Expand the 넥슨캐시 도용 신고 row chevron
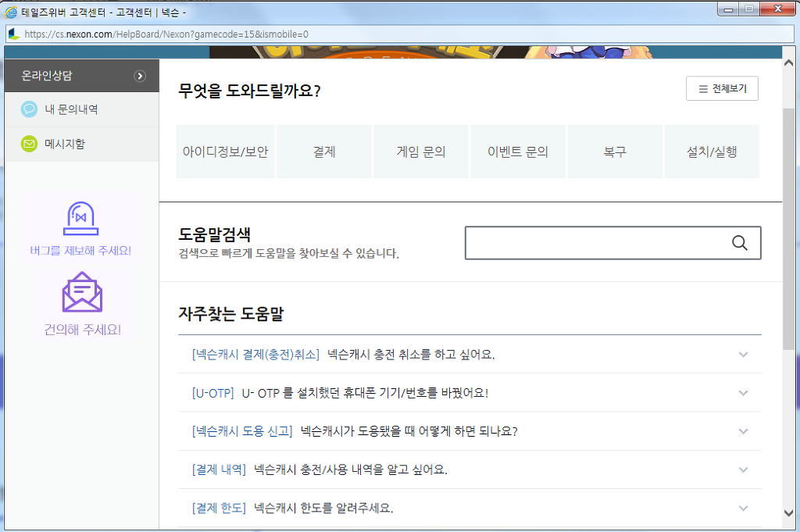Viewport: 800px width, 532px height. tap(744, 431)
